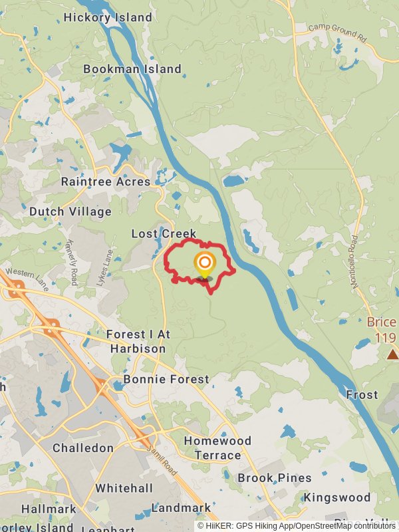399x532 pixels.
Task: Select the Bookman Island label
Action: 132,69
